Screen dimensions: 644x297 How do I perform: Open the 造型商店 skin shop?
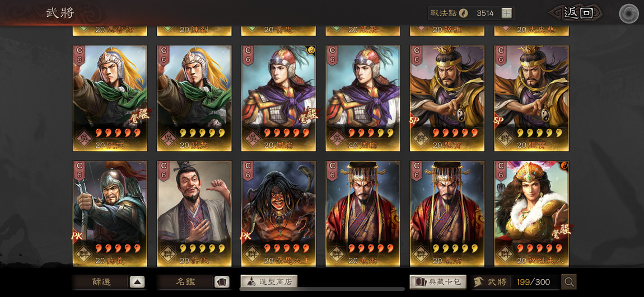[269, 281]
